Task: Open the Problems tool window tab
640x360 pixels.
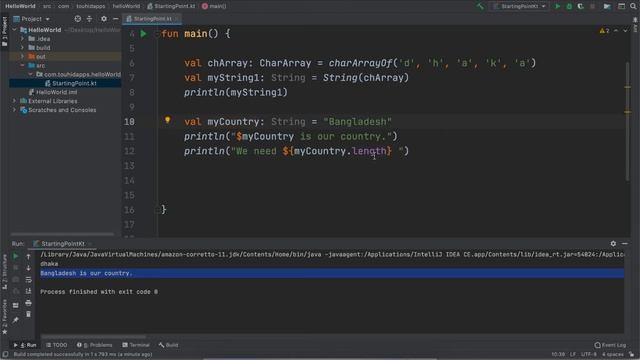Action: [94, 345]
